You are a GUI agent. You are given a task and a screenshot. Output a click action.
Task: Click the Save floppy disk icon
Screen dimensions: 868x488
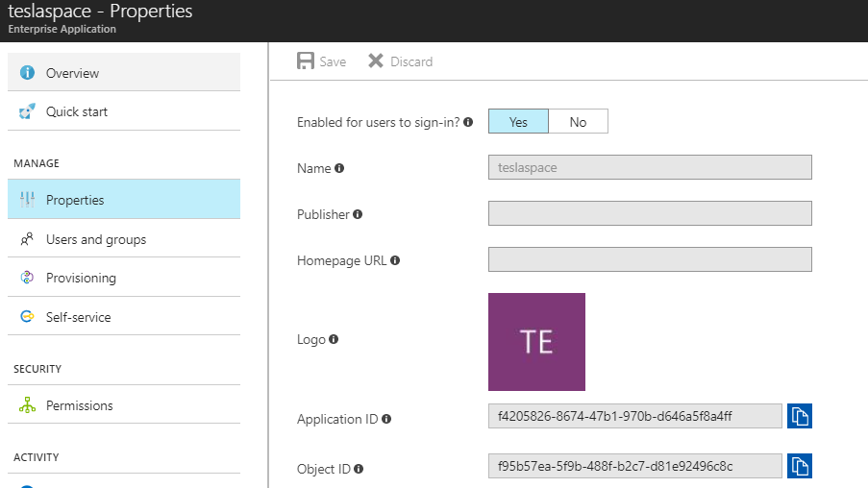point(306,61)
